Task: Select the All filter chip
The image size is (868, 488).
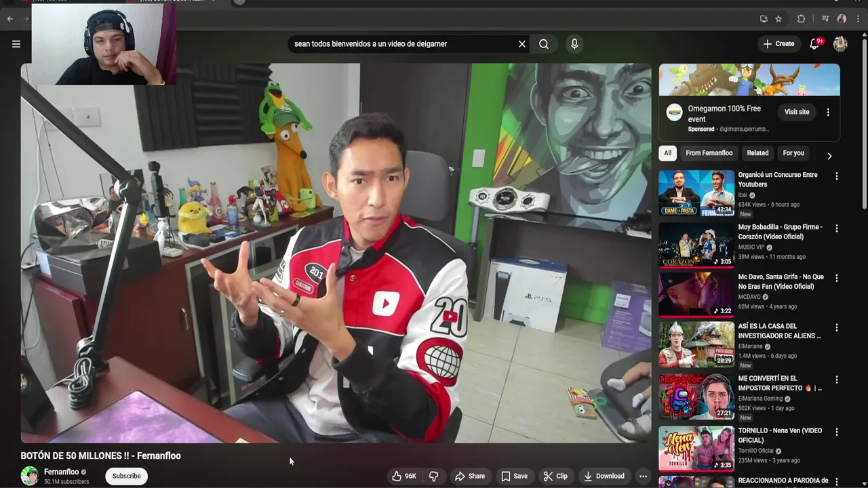Action: pyautogui.click(x=667, y=153)
